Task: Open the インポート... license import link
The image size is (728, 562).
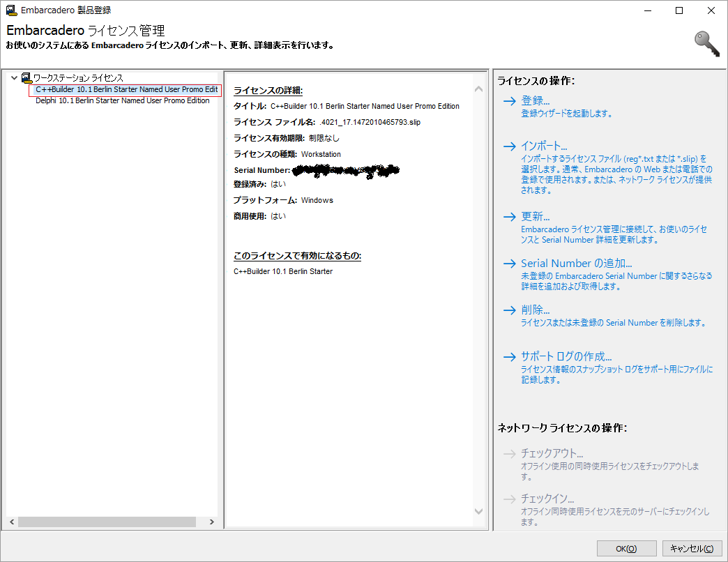Action: point(544,146)
